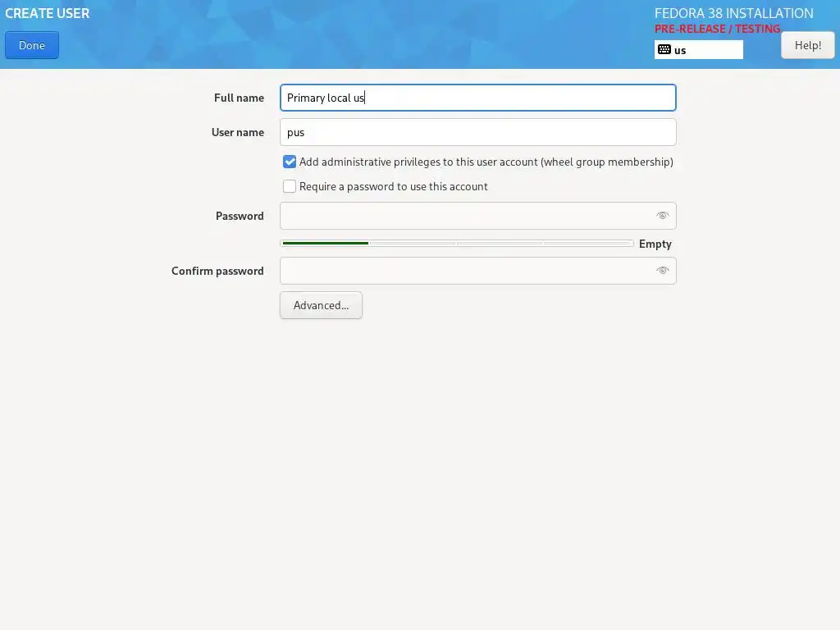Enable Require a password checkbox
This screenshot has height=630, width=840.
(x=290, y=186)
